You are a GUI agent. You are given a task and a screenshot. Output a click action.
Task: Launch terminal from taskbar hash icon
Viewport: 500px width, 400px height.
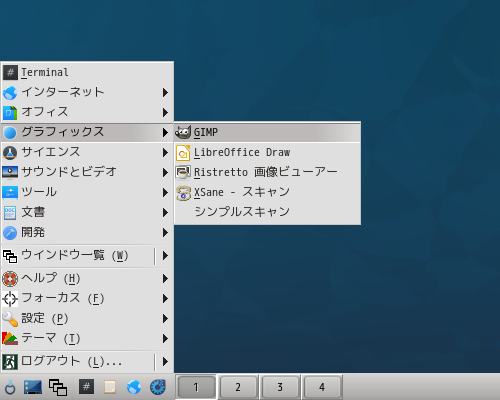[x=86, y=387]
